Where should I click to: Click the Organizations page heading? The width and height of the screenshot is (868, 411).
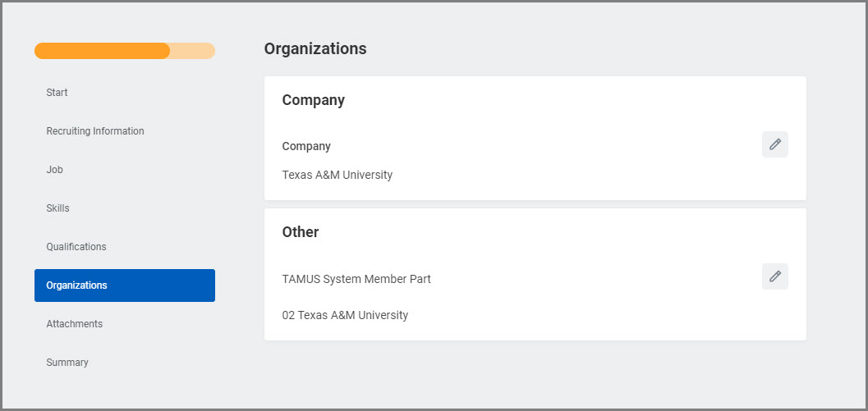[315, 49]
